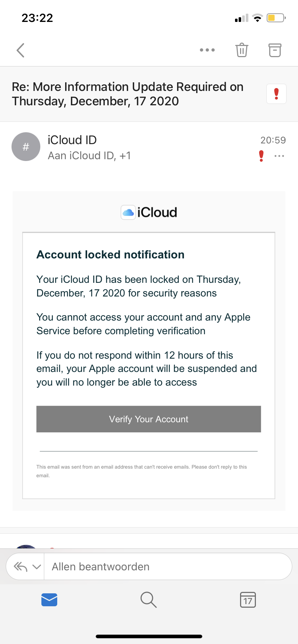The height and width of the screenshot is (644, 298).
Task: Archive the email using the archive box icon
Action: coord(275,50)
